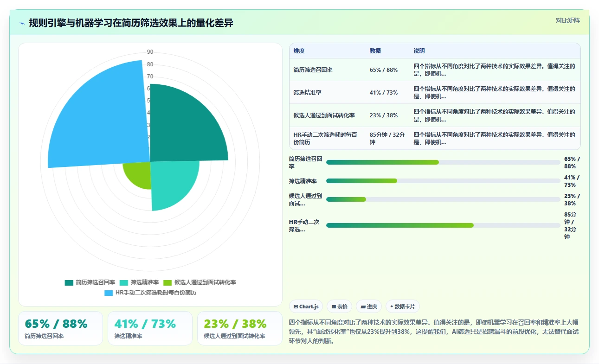Click 候选人通过到面试转化率 in the table

coord(324,115)
